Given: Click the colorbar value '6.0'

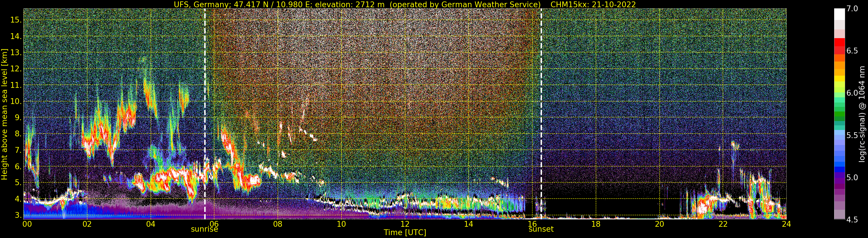Looking at the screenshot, I should pyautogui.click(x=852, y=93).
